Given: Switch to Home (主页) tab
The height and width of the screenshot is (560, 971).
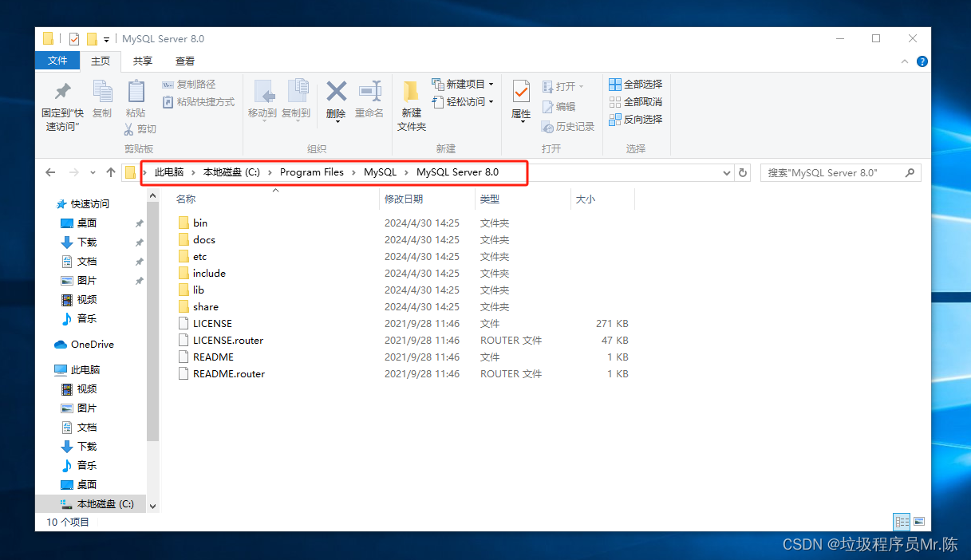Looking at the screenshot, I should pyautogui.click(x=101, y=61).
